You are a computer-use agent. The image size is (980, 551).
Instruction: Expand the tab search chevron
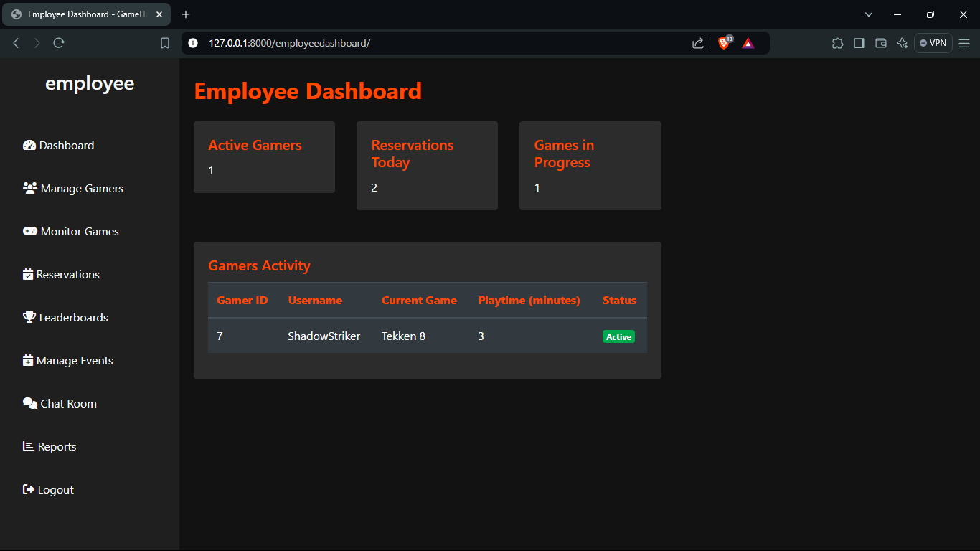(869, 14)
